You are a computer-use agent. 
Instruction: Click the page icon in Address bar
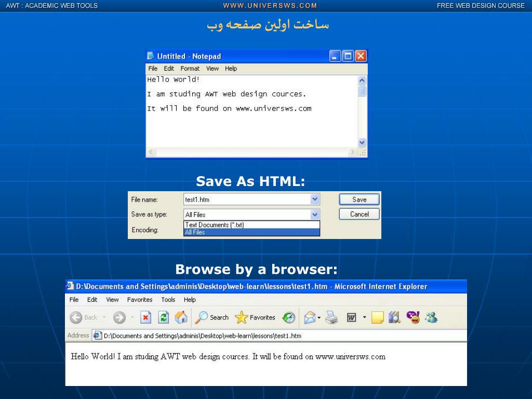pyautogui.click(x=97, y=336)
